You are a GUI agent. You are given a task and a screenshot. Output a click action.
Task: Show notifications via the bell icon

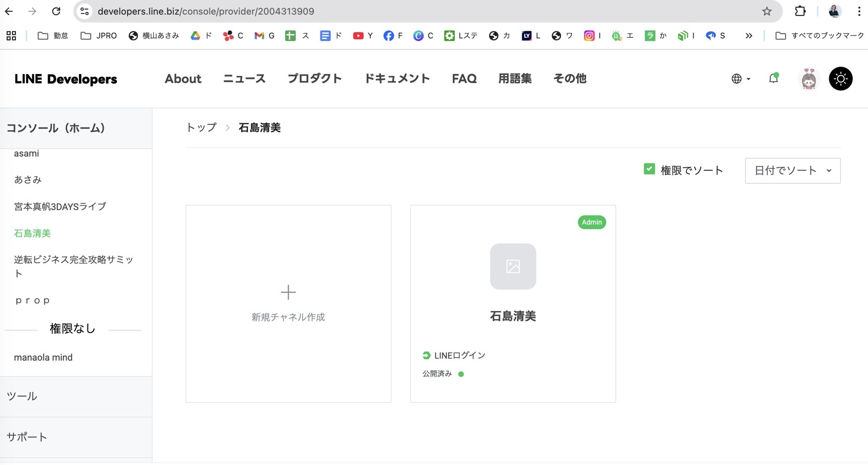pyautogui.click(x=773, y=78)
